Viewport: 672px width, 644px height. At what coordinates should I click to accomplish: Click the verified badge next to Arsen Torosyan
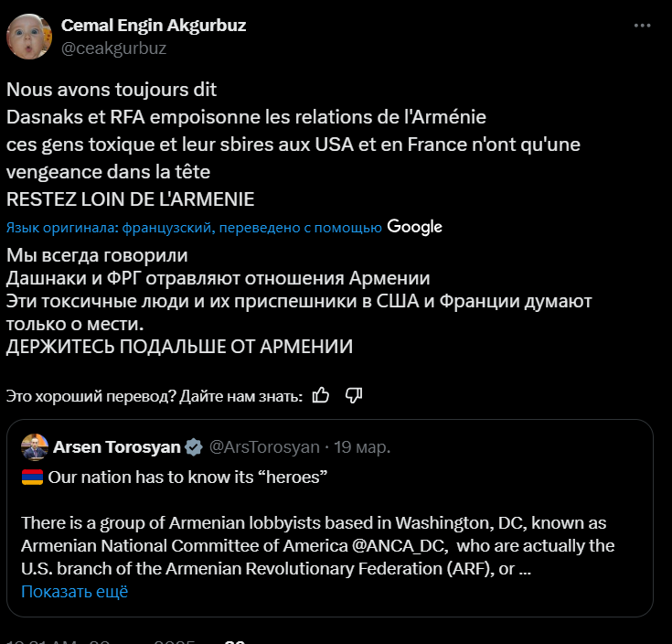(194, 447)
